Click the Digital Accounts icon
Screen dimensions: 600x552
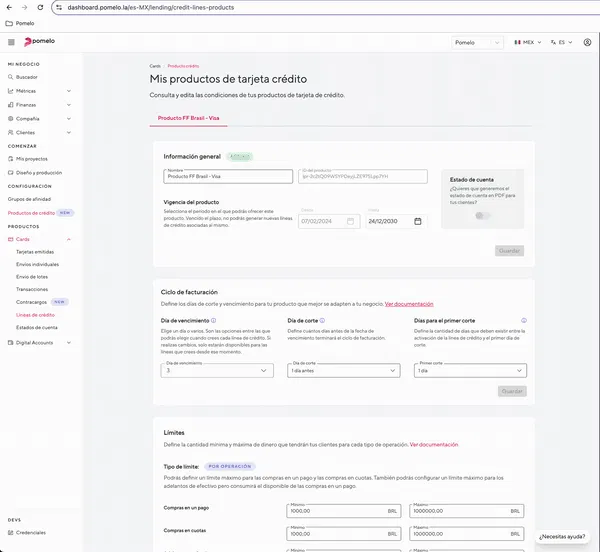[x=11, y=343]
